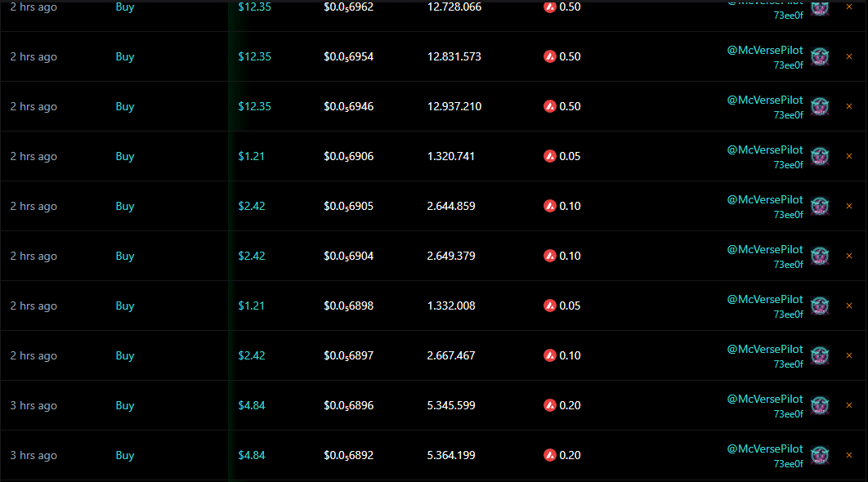Click the AVAX icon on the 1.332.008 row
This screenshot has height=482, width=868.
[549, 306]
